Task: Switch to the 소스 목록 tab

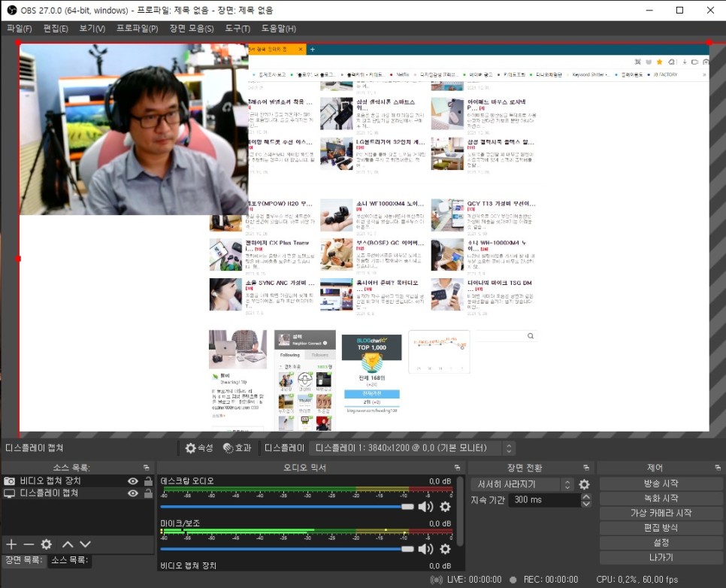Action: click(x=69, y=559)
